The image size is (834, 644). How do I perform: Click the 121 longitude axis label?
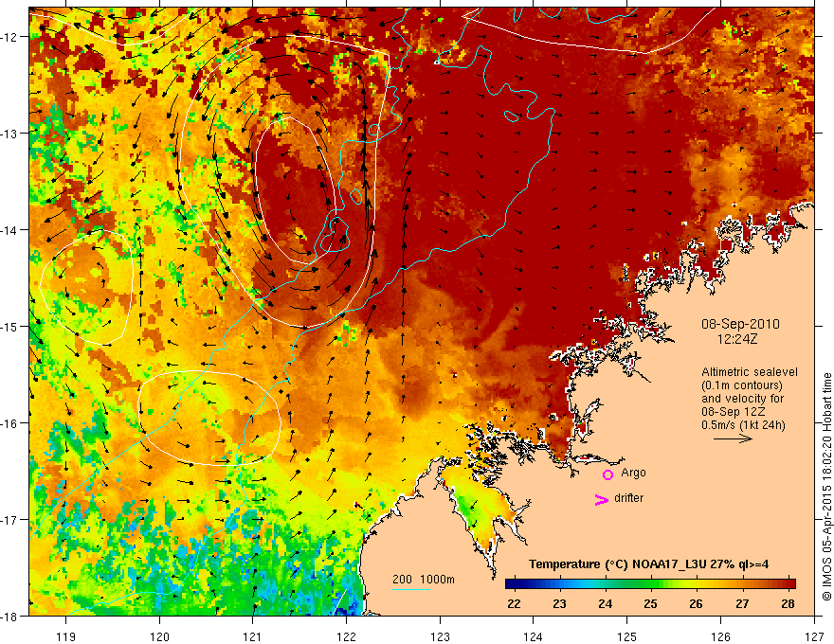click(253, 636)
